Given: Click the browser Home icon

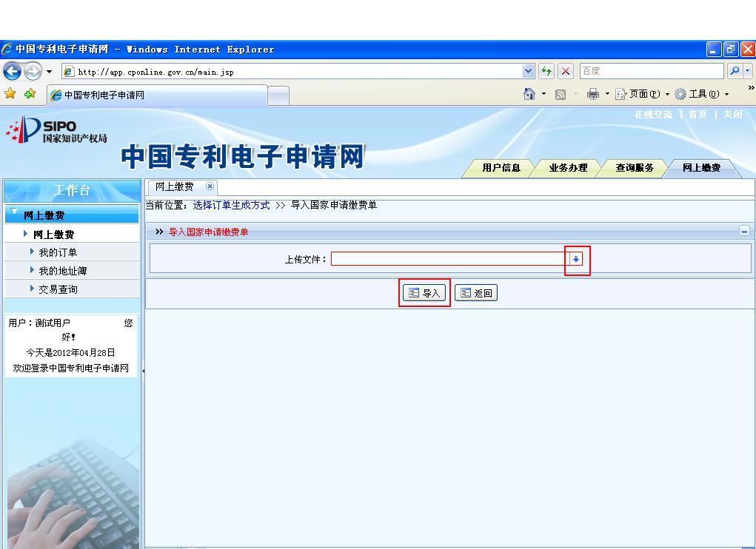Looking at the screenshot, I should tap(529, 94).
